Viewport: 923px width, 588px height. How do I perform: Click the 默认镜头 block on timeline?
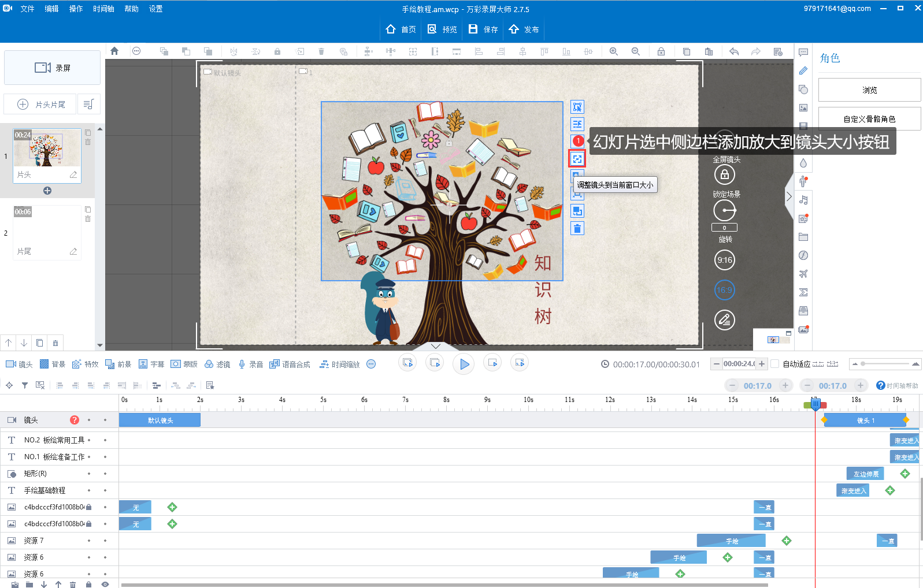point(160,420)
